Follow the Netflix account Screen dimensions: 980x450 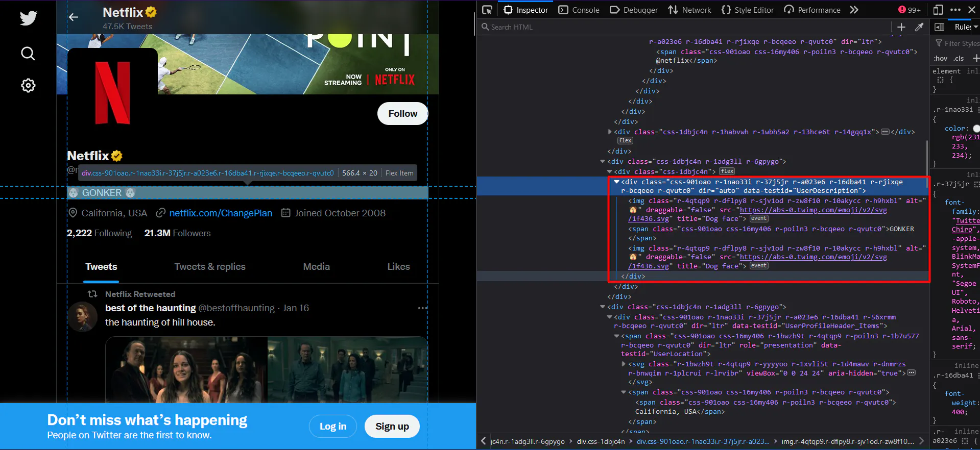tap(402, 113)
